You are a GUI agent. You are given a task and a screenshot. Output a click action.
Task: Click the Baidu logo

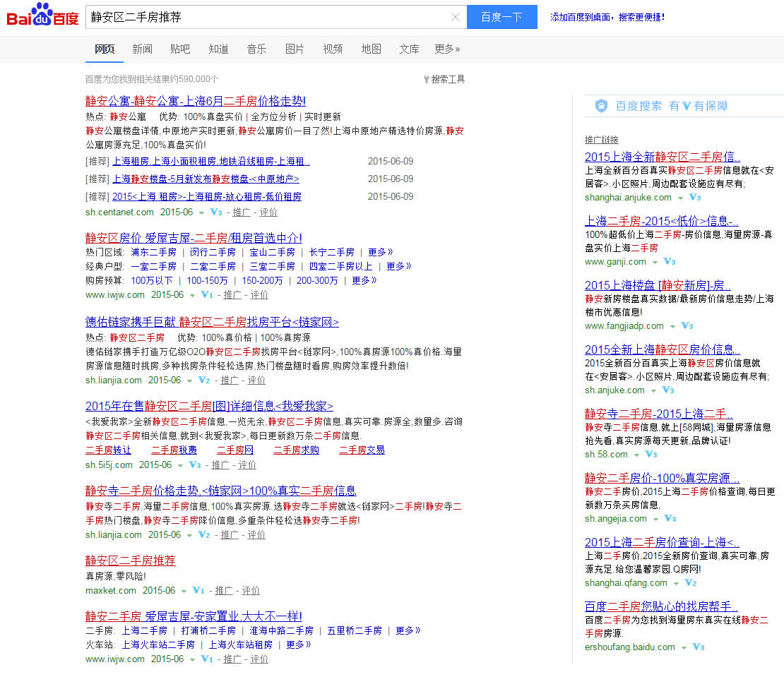[x=42, y=16]
